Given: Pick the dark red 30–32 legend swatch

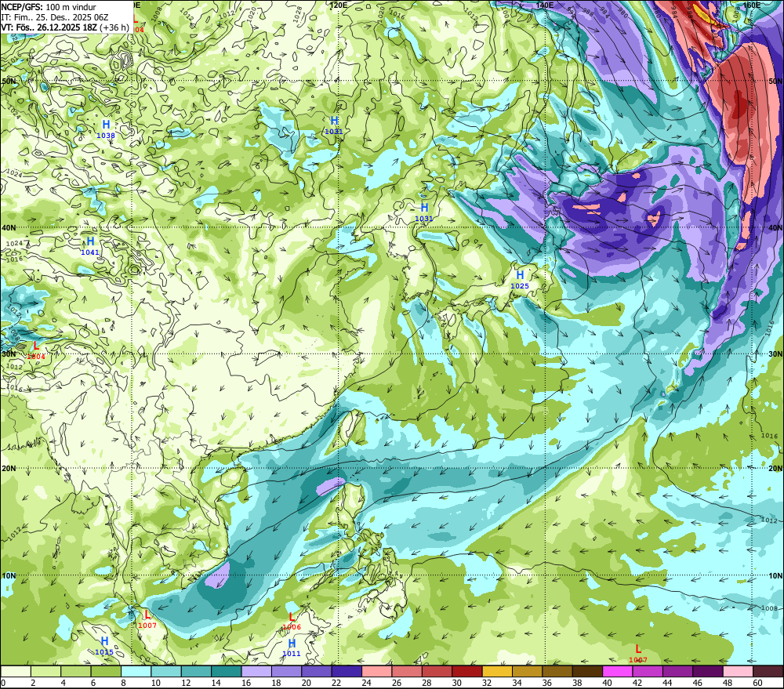Looking at the screenshot, I should [x=467, y=671].
